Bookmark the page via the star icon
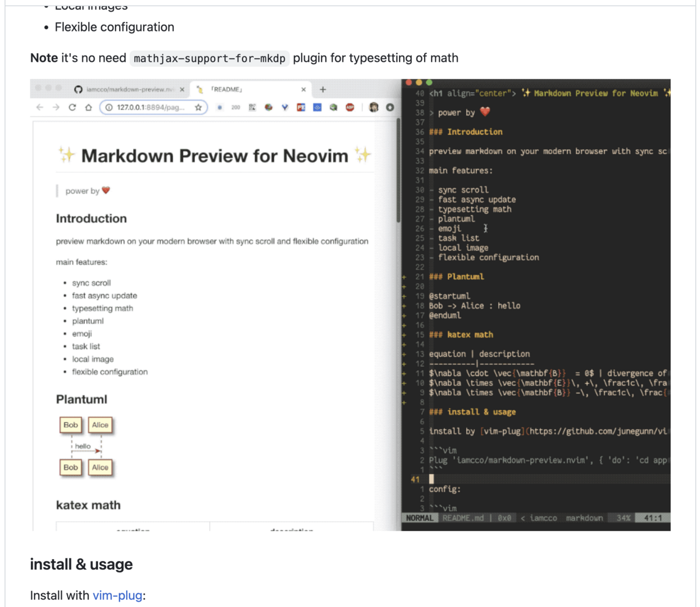This screenshot has height=607, width=700. [198, 107]
